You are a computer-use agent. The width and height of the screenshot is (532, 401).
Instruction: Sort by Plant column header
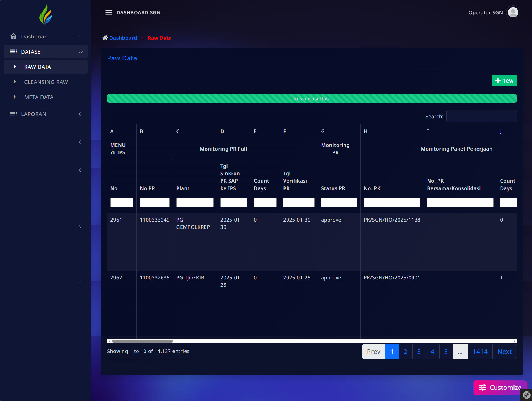tap(183, 188)
